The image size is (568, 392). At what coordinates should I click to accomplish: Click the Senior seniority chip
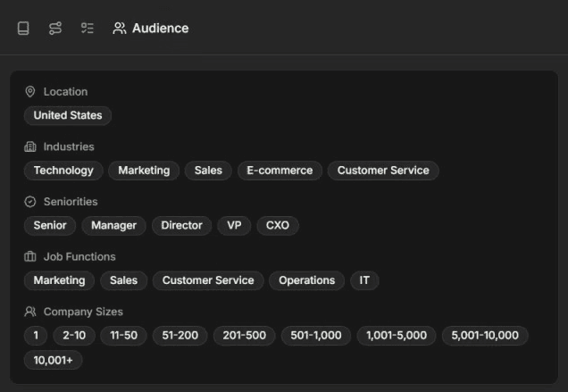pos(50,226)
